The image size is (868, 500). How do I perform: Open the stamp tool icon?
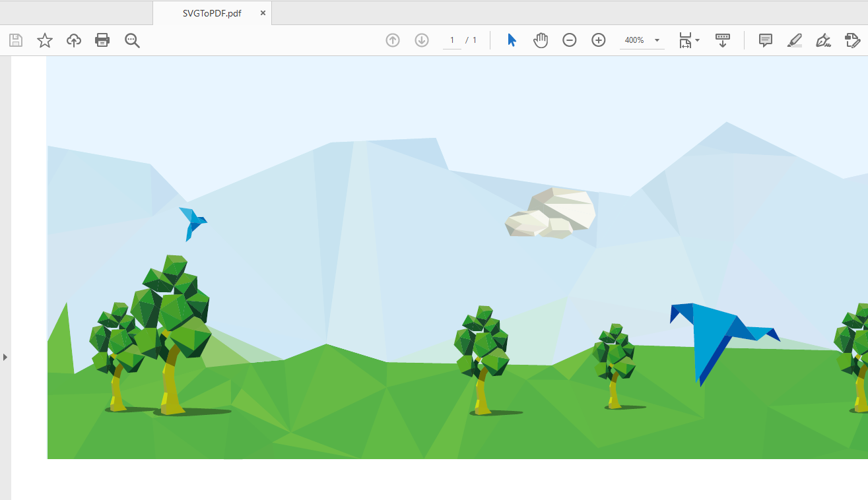(853, 40)
